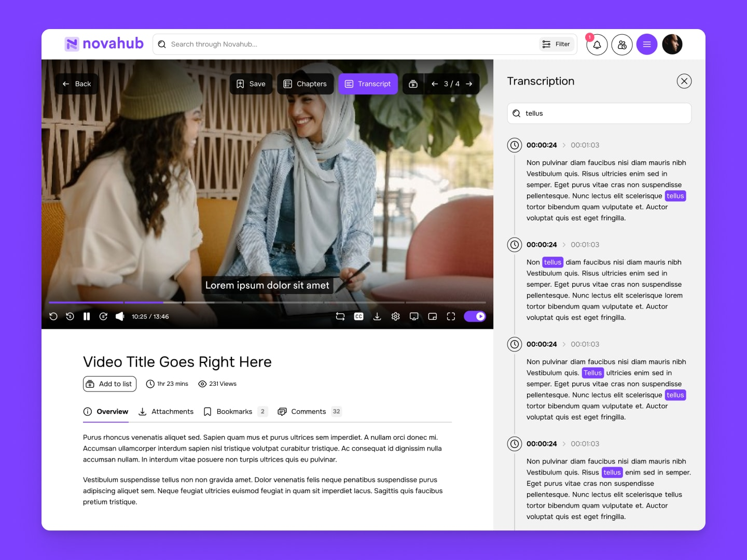Skip forward a few seconds
Viewport: 747px width, 560px height.
103,316
